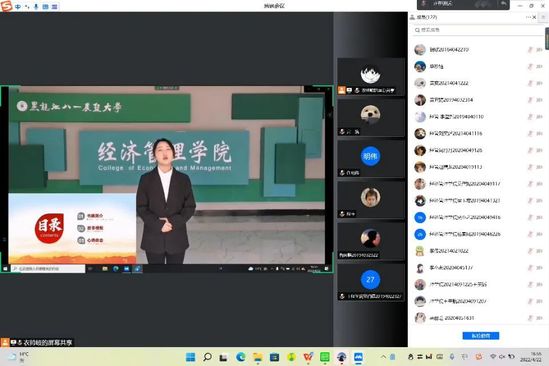Select the video tile with the child photo avatar
The width and height of the screenshot is (549, 366).
pyautogui.click(x=370, y=200)
